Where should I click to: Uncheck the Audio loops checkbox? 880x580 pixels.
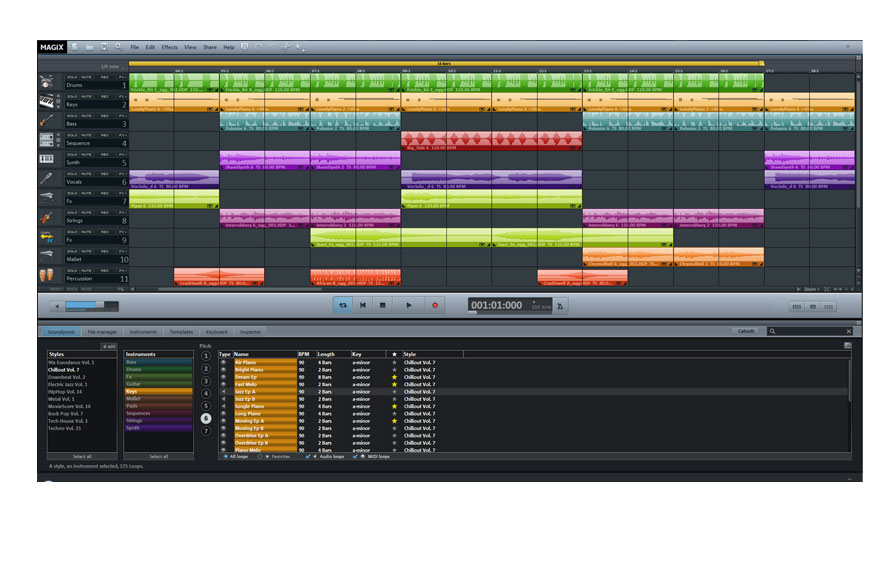click(308, 457)
